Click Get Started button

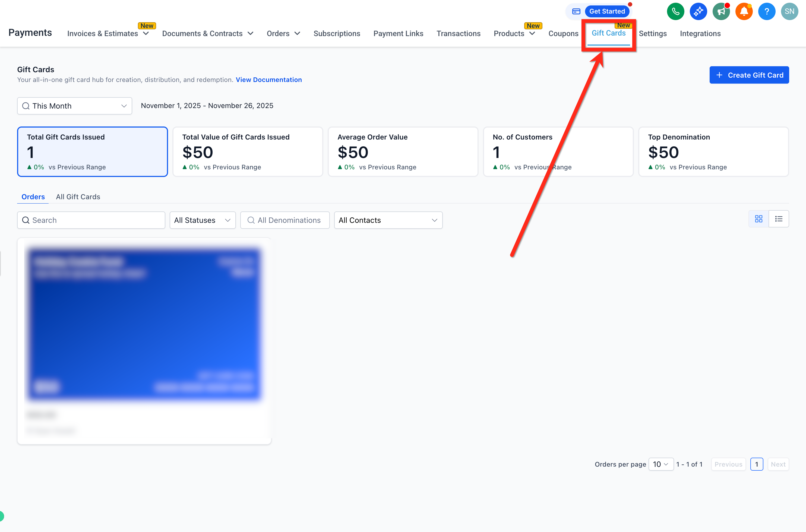(607, 11)
